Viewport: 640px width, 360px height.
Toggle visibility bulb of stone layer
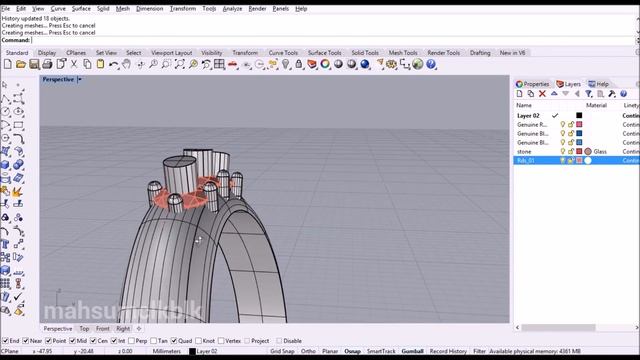563,151
